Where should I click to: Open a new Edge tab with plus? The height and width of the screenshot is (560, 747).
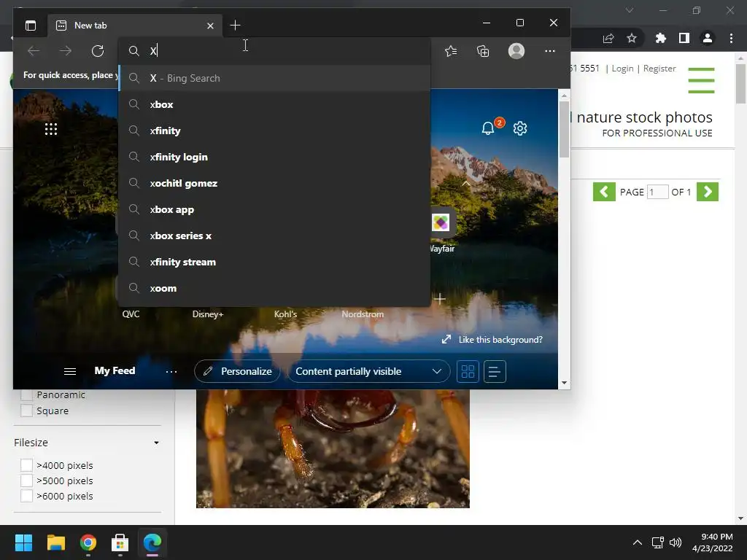tap(235, 26)
